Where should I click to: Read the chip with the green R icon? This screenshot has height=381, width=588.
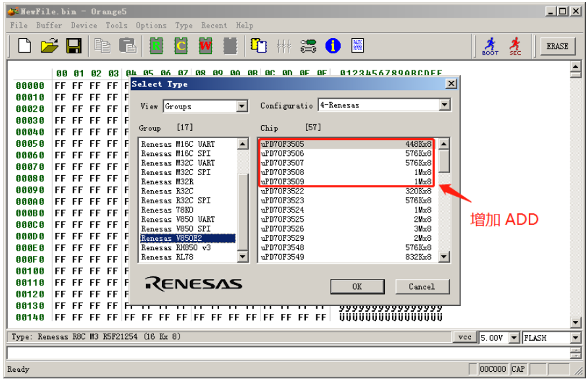157,46
